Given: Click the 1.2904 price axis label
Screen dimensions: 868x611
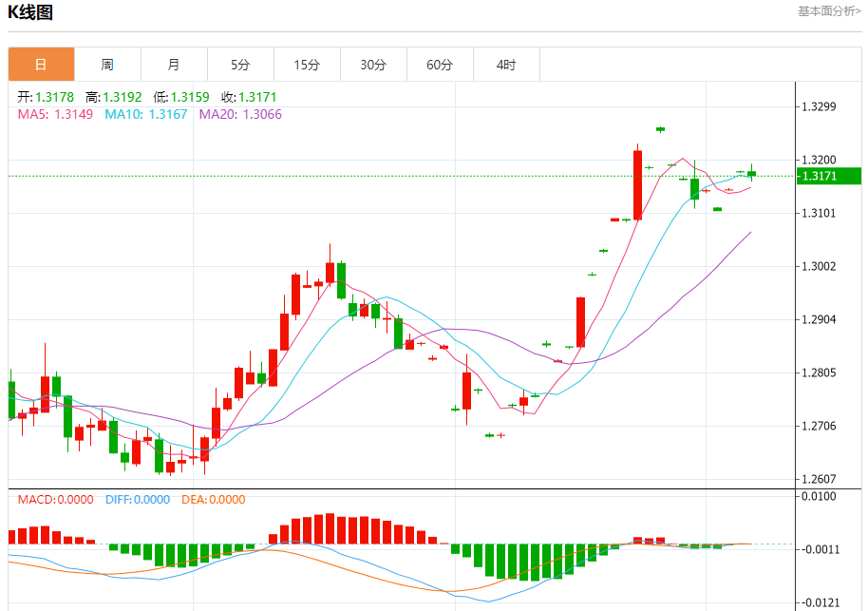Looking at the screenshot, I should (x=819, y=319).
